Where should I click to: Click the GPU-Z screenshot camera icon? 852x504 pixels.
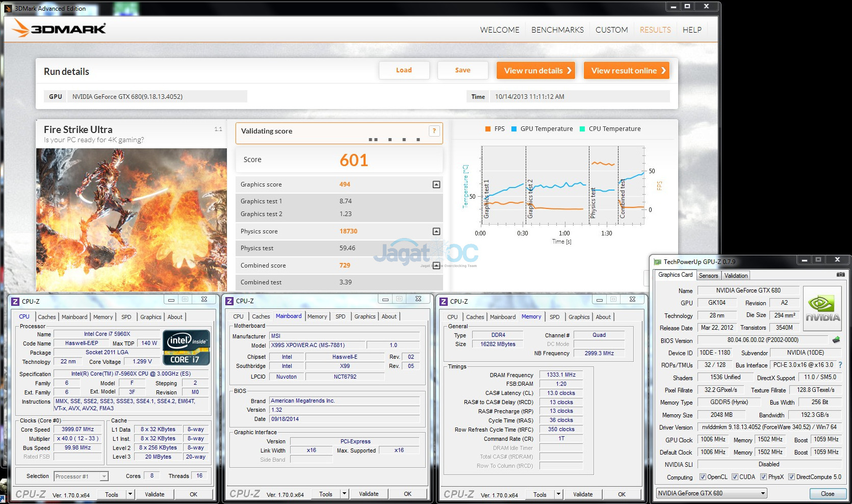(x=840, y=275)
